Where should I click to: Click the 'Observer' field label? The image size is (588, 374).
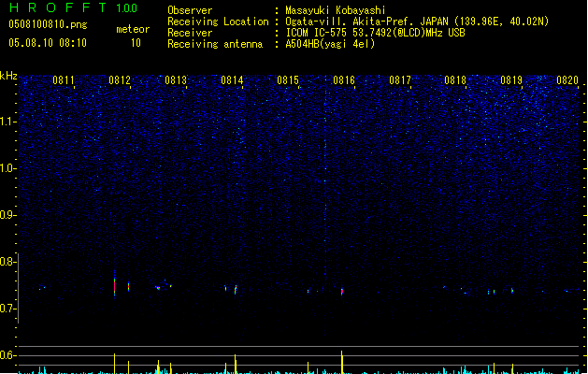(190, 10)
